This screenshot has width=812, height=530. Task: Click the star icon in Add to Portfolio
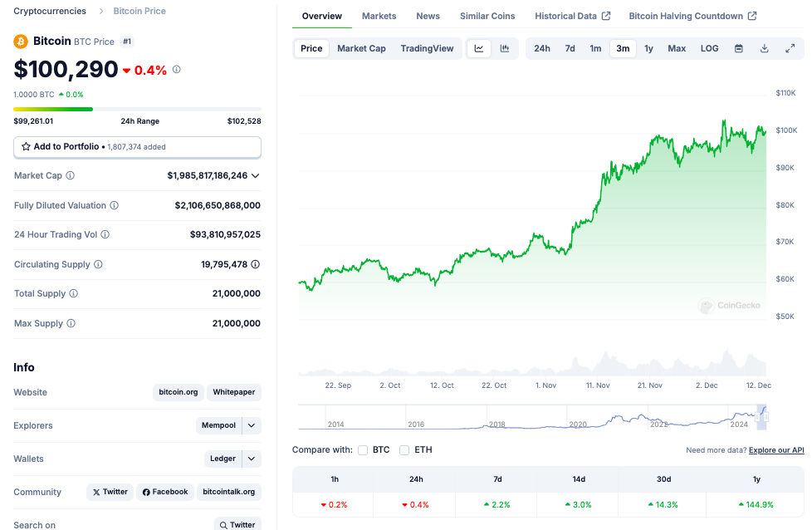26,146
